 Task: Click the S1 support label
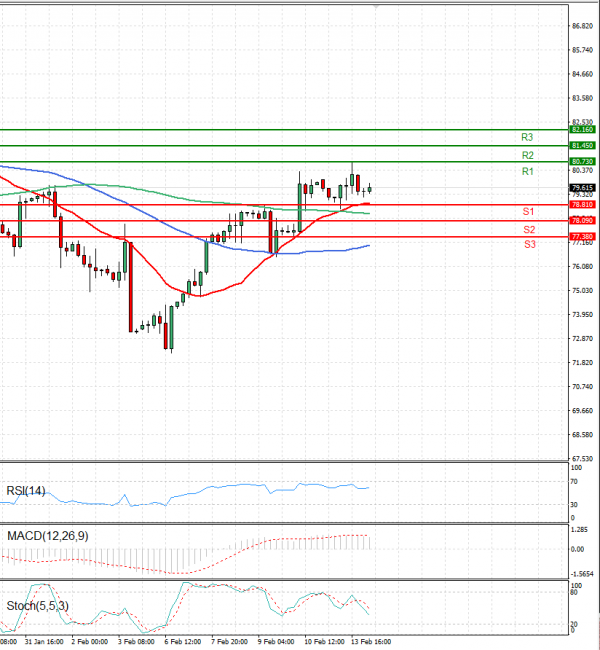[x=528, y=211]
